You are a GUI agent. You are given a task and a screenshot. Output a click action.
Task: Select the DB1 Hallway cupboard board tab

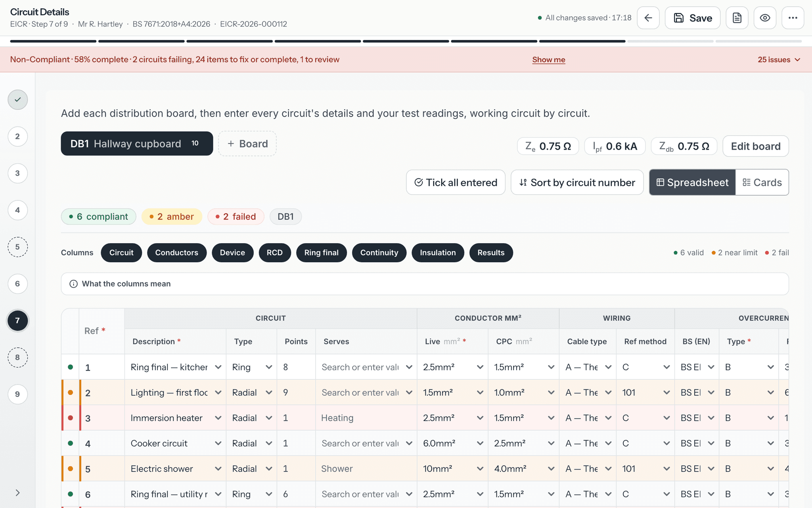tap(137, 144)
